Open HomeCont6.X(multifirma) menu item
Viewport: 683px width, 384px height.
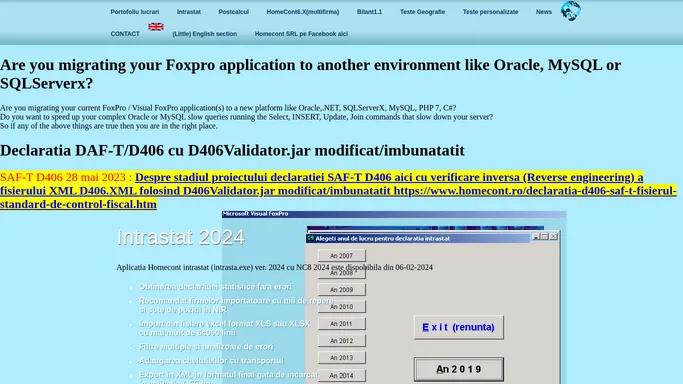pos(303,12)
